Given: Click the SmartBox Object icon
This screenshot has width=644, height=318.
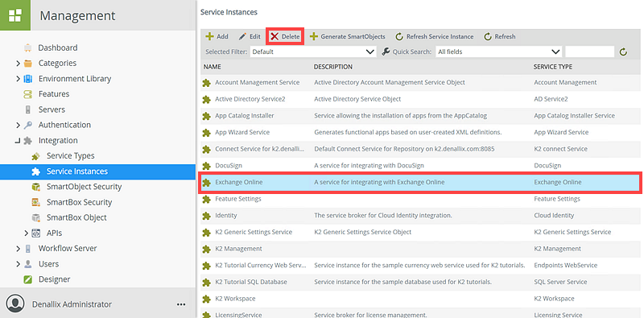Looking at the screenshot, I should (35, 217).
